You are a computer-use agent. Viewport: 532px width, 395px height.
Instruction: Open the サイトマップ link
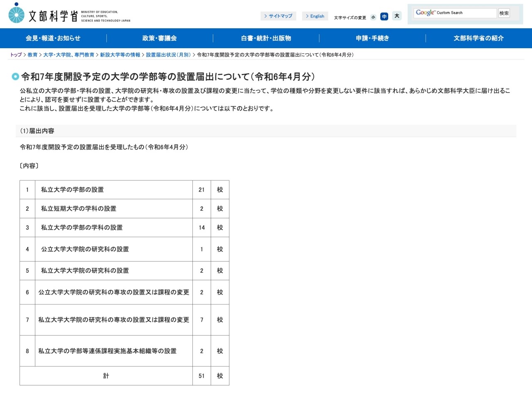[x=278, y=16]
